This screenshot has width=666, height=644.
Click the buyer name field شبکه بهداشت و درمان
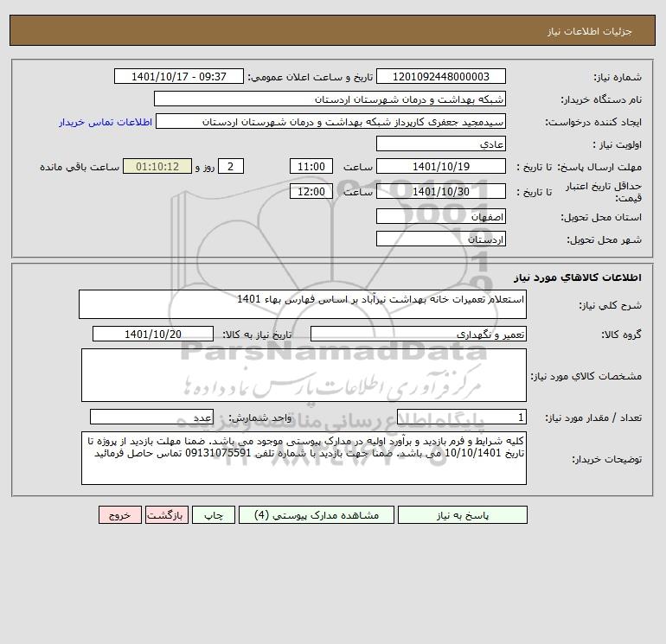click(x=330, y=99)
